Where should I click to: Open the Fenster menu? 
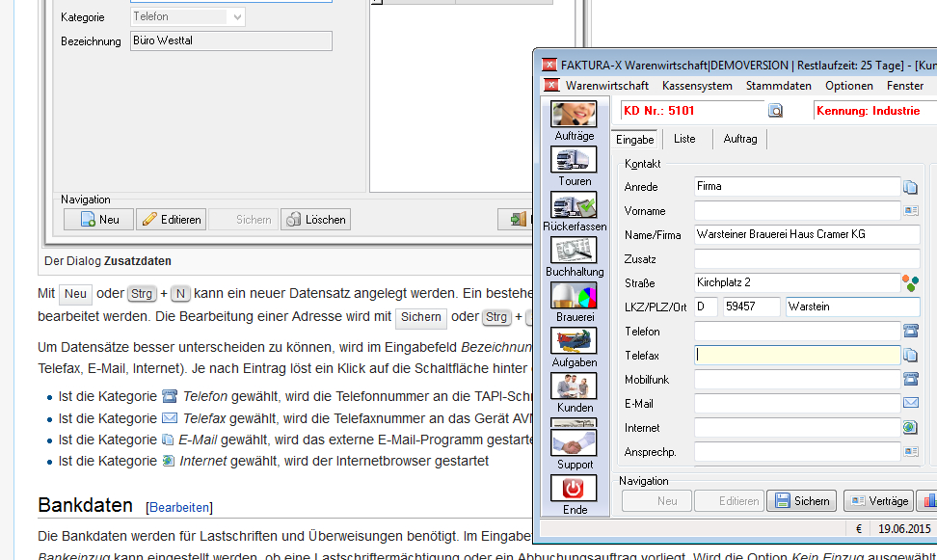pyautogui.click(x=905, y=86)
